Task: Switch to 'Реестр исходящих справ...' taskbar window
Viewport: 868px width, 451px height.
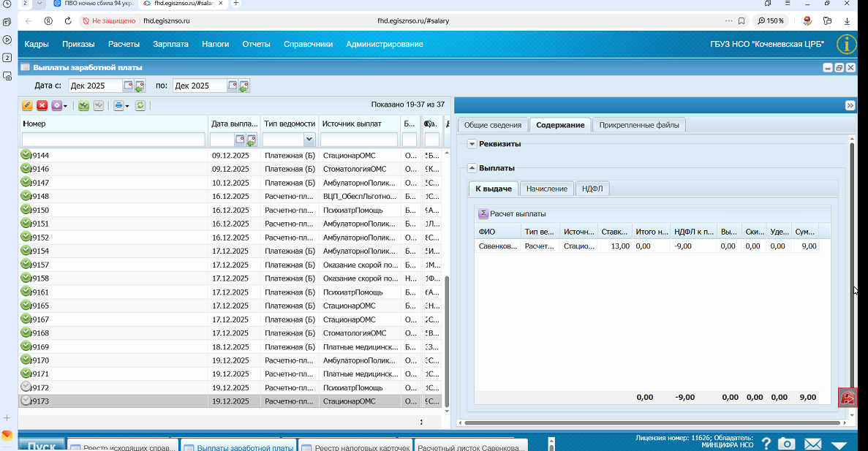Action: click(123, 445)
